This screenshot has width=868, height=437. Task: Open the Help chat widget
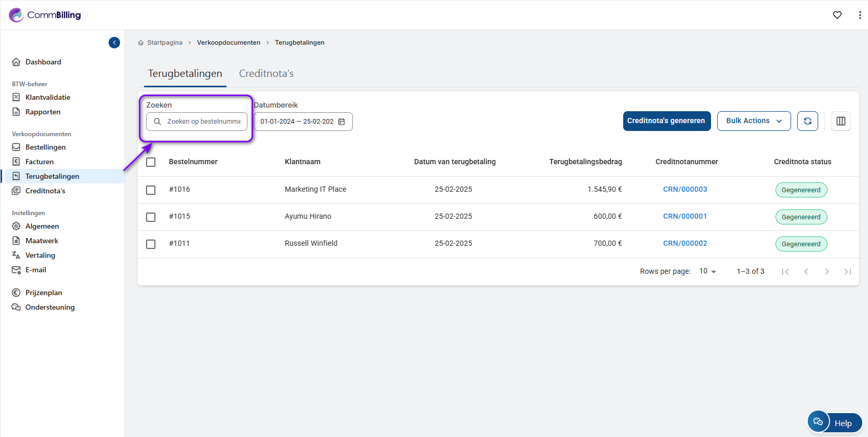[835, 422]
